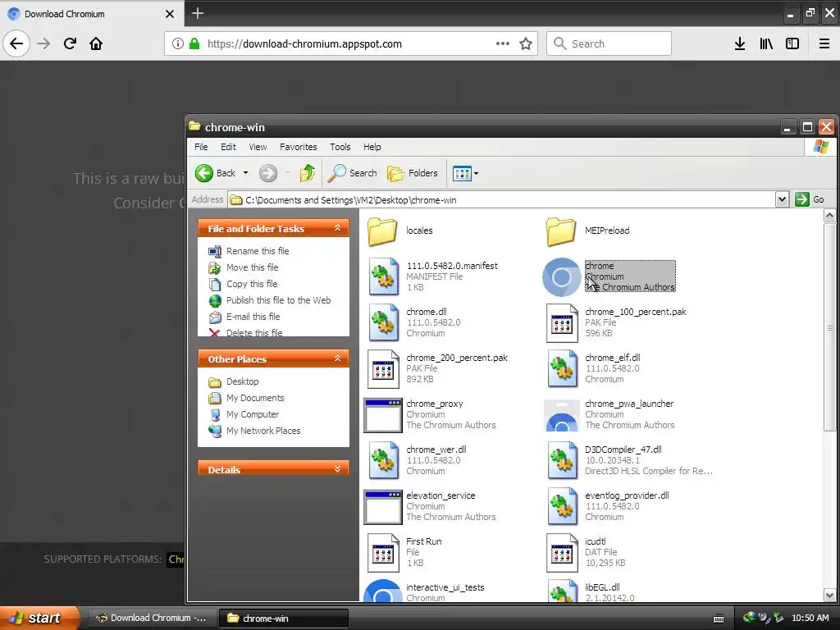
Task: Open Firefox home page icon
Action: pos(96,43)
